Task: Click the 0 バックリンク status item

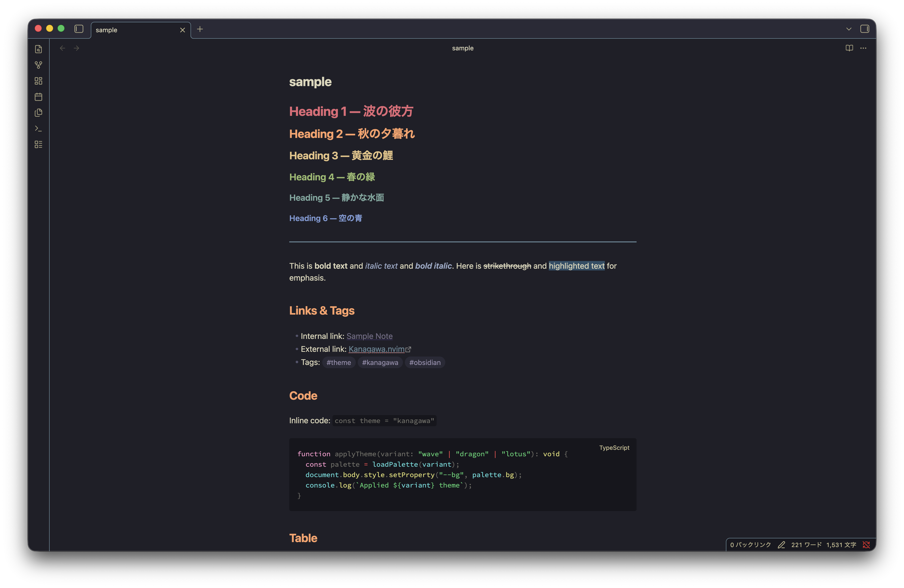Action: pyautogui.click(x=750, y=545)
